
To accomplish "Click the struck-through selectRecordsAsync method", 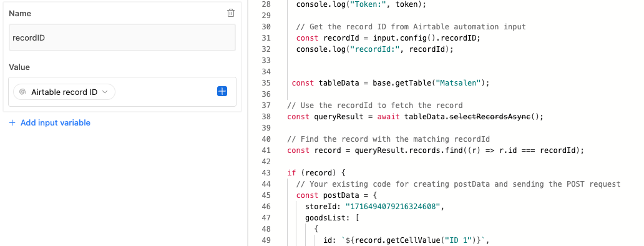I will click(490, 117).
